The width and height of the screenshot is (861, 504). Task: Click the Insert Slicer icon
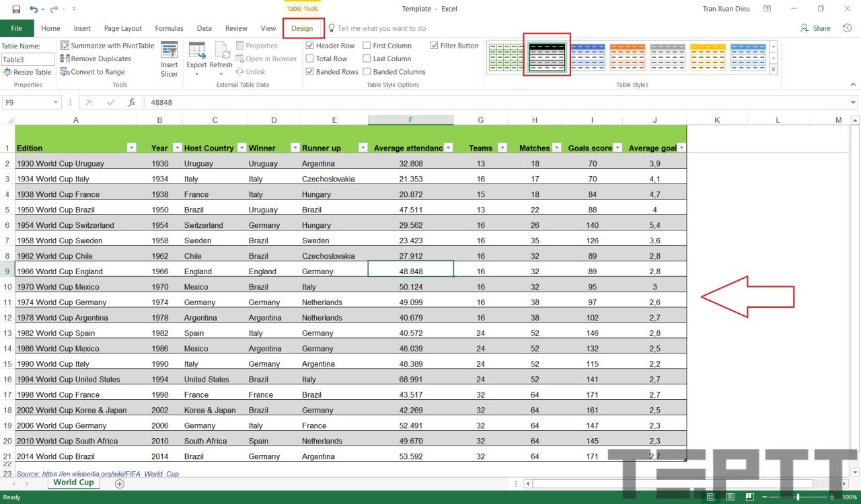pos(170,51)
